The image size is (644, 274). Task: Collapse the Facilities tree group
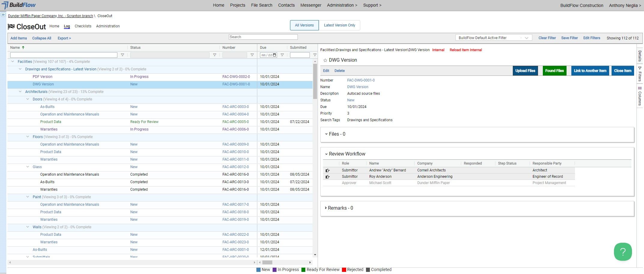click(13, 62)
